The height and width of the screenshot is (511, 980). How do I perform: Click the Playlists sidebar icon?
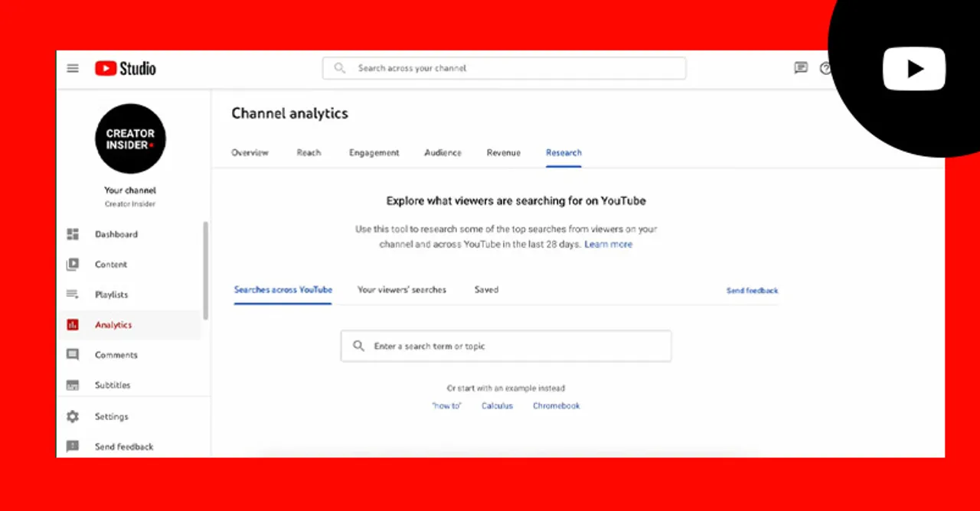click(x=73, y=295)
